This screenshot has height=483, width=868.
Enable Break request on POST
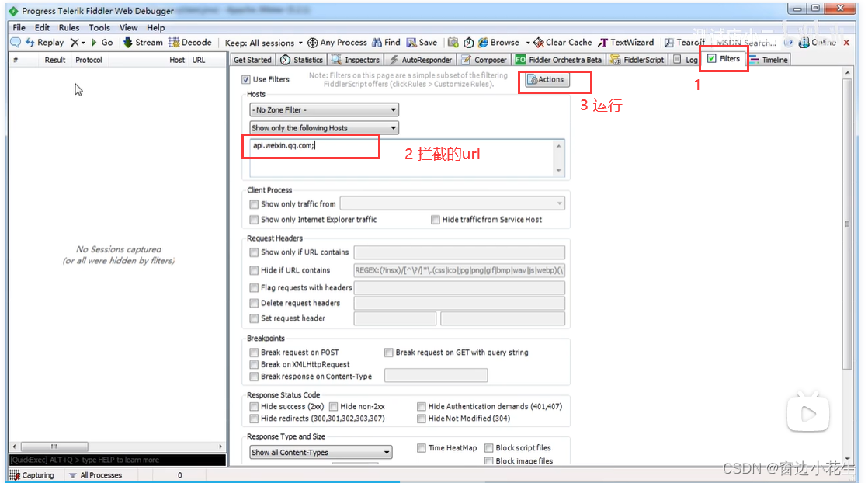254,353
